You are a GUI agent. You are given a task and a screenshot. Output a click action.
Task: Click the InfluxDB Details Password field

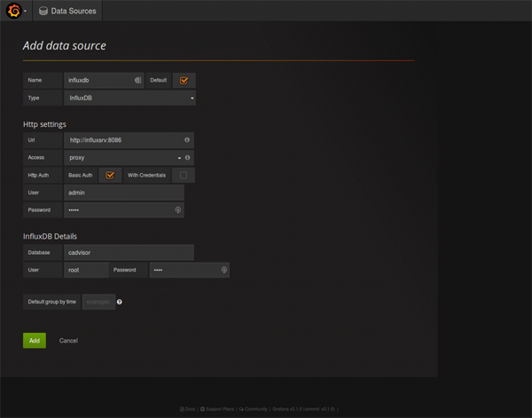[190, 270]
